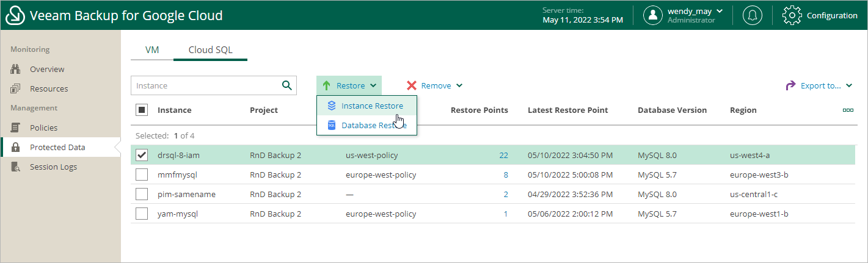Check the pim-samename row checkbox
Viewport: 868px width, 263px height.
(141, 194)
